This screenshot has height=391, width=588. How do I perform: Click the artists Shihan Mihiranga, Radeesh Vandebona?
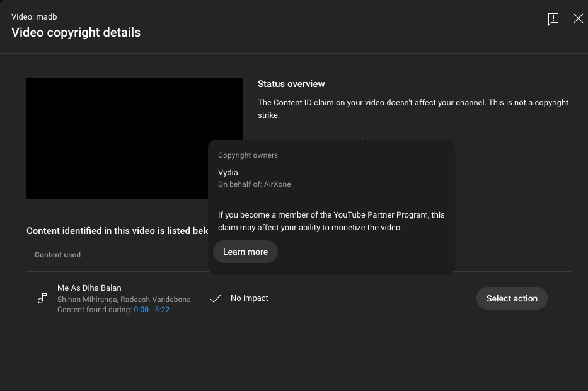(124, 300)
